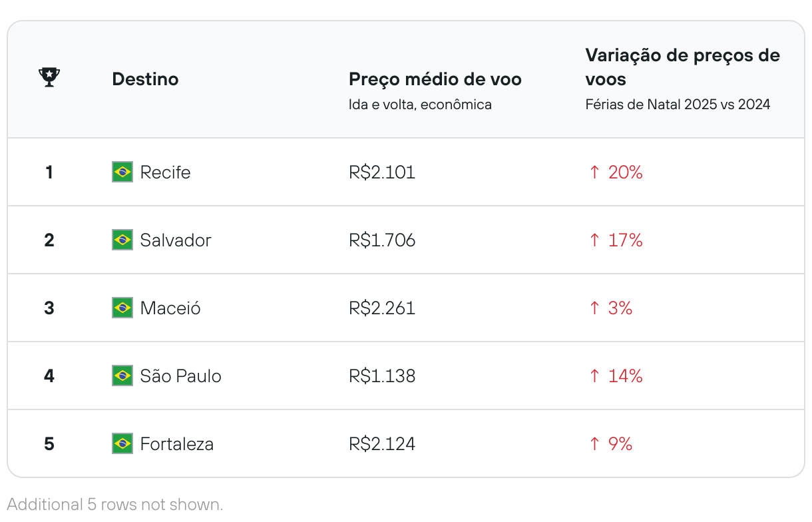The height and width of the screenshot is (522, 812).
Task: Click the Brazil flag beside Maceió
Action: [122, 308]
